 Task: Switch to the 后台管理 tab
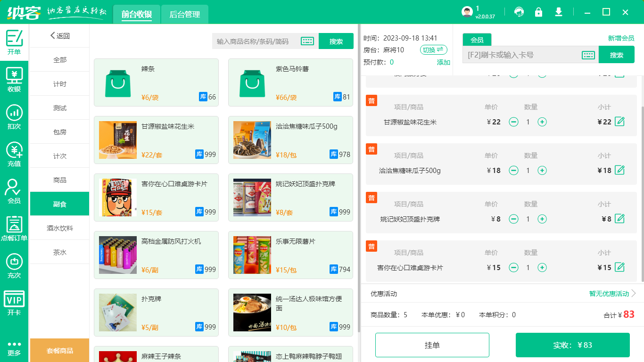tap(184, 14)
